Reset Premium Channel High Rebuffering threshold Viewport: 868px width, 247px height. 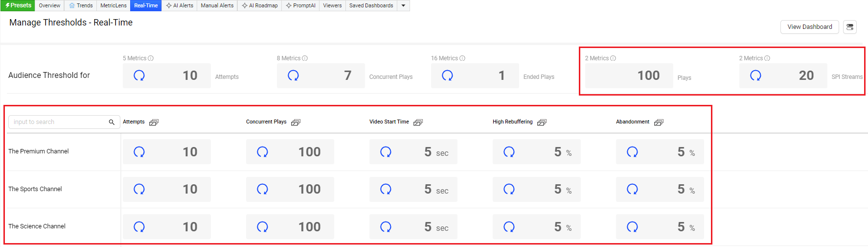coord(509,152)
